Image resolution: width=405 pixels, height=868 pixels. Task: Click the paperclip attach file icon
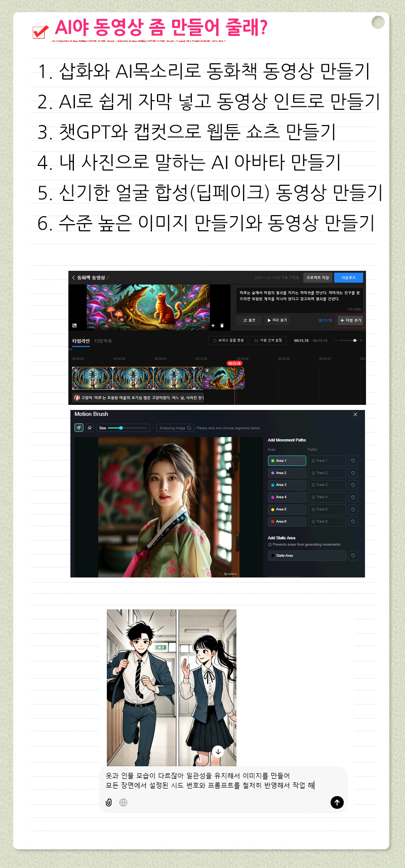(108, 802)
